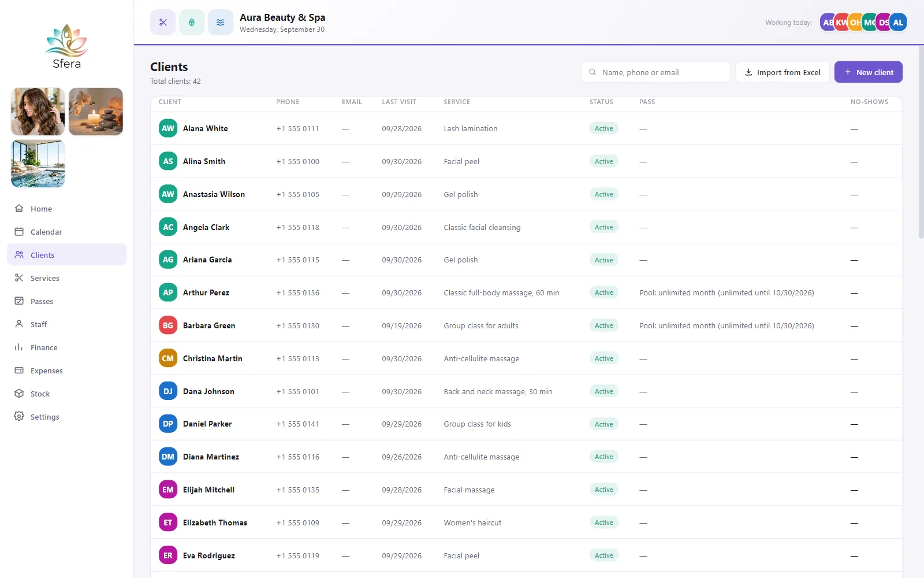
Task: Click the AS avatar for Alina Smith
Action: (x=168, y=161)
